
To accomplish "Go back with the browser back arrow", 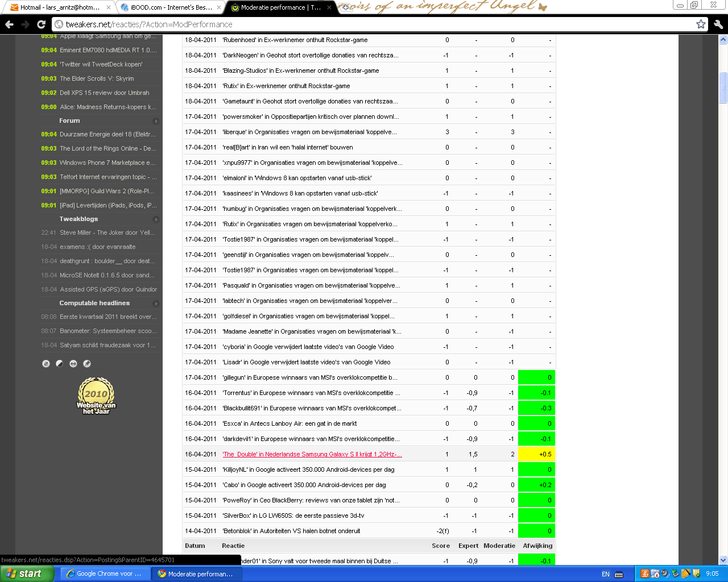I will click(x=9, y=24).
